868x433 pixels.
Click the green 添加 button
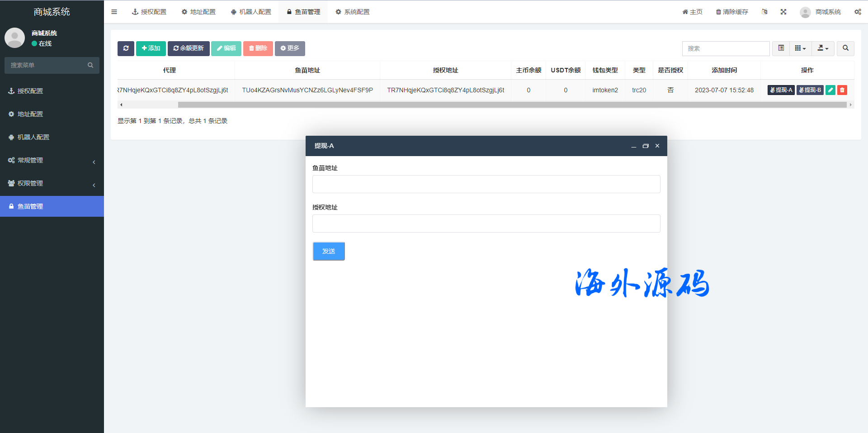click(x=151, y=48)
